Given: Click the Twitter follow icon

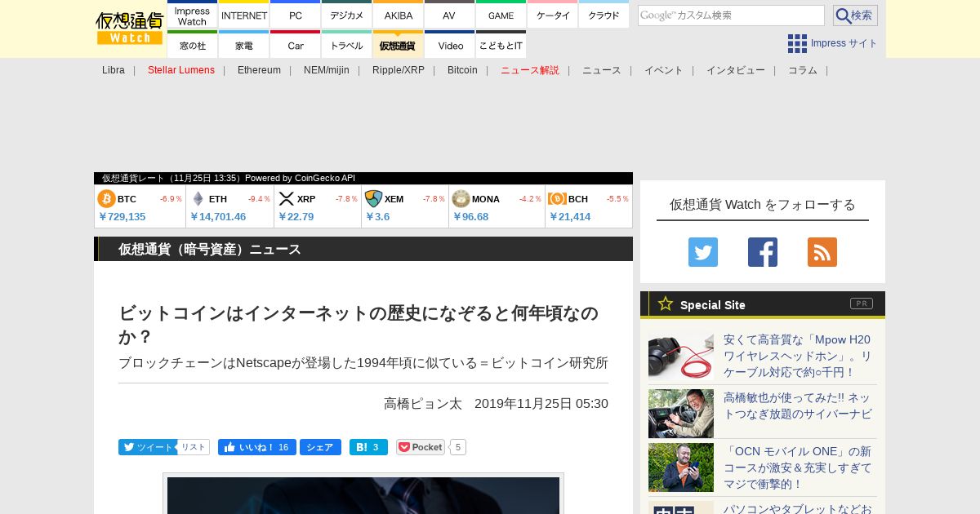Looking at the screenshot, I should (703, 252).
